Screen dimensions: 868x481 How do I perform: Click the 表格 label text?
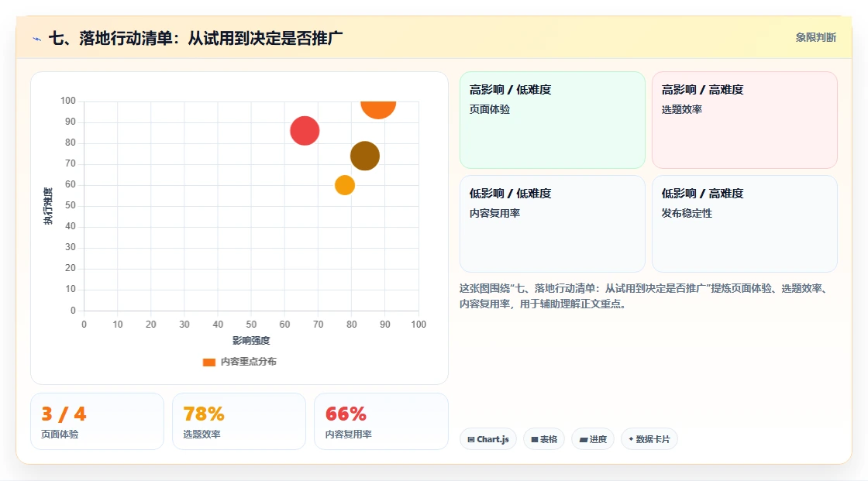click(549, 439)
